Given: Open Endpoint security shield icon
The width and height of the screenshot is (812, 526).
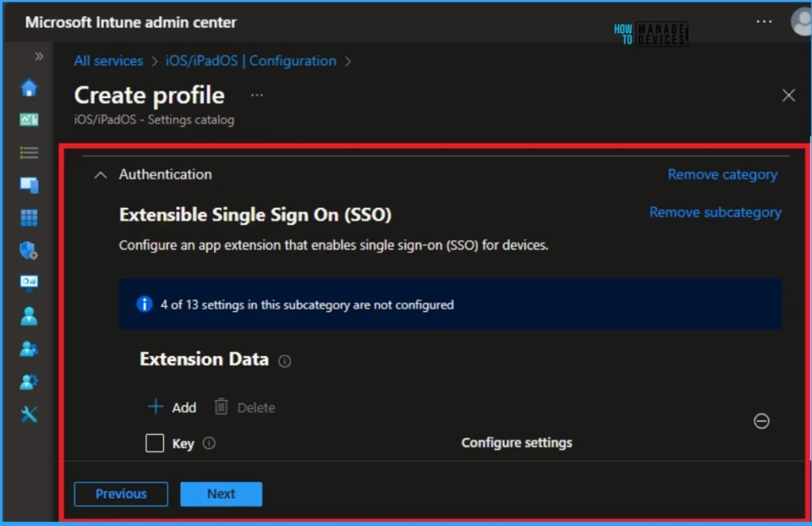Looking at the screenshot, I should [x=29, y=250].
